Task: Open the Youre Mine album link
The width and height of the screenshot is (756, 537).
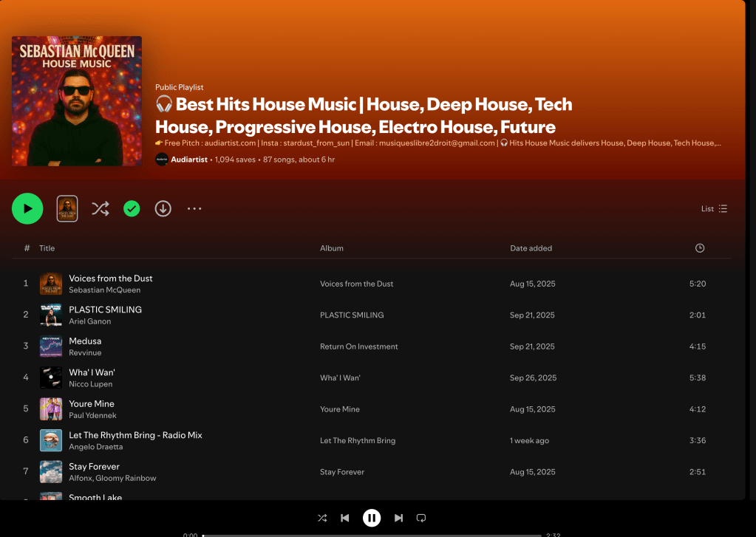Action: point(339,409)
